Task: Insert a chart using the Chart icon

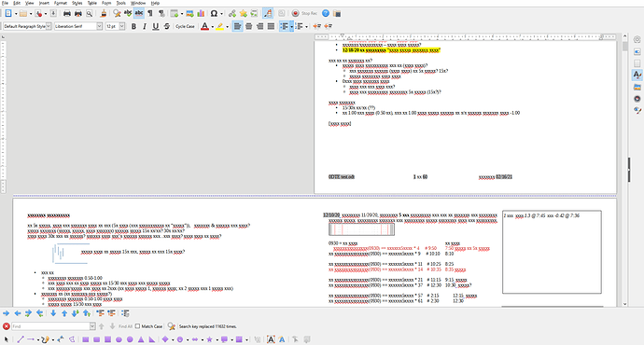Action: pyautogui.click(x=201, y=14)
